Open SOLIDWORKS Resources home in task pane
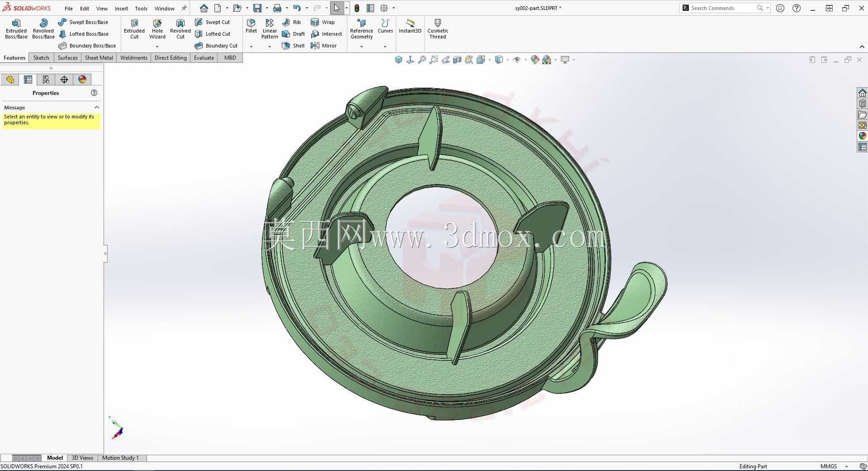This screenshot has width=868, height=471. click(x=862, y=93)
